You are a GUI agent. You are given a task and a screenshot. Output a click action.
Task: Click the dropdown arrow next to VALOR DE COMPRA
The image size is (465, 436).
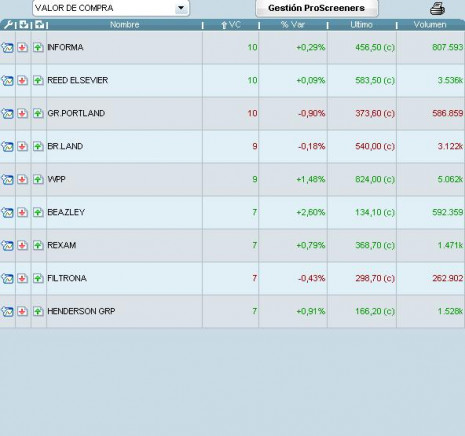181,8
